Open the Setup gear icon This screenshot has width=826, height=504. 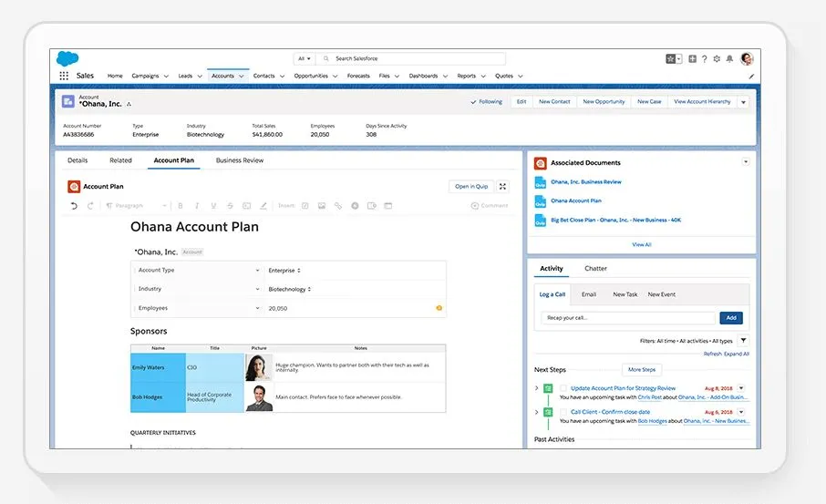pyautogui.click(x=717, y=59)
